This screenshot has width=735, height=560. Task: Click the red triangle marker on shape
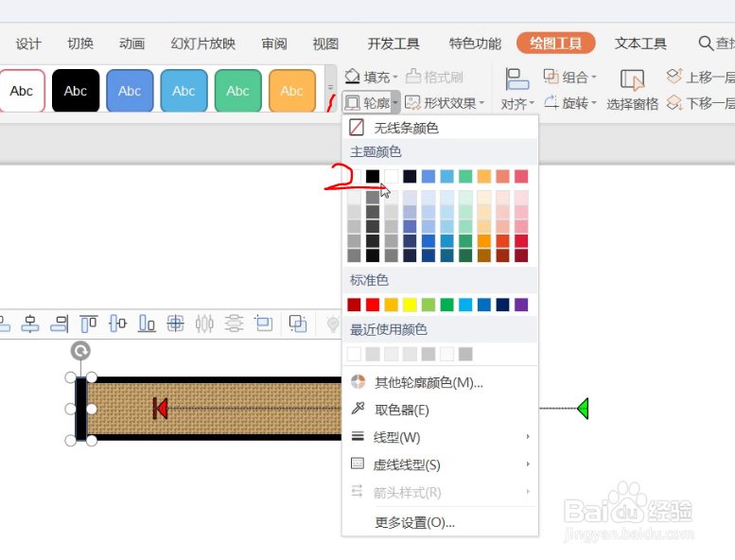coord(160,408)
